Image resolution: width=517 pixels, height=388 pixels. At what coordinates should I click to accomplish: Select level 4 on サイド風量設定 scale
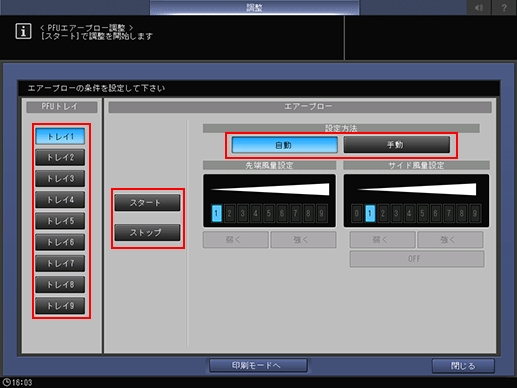409,213
